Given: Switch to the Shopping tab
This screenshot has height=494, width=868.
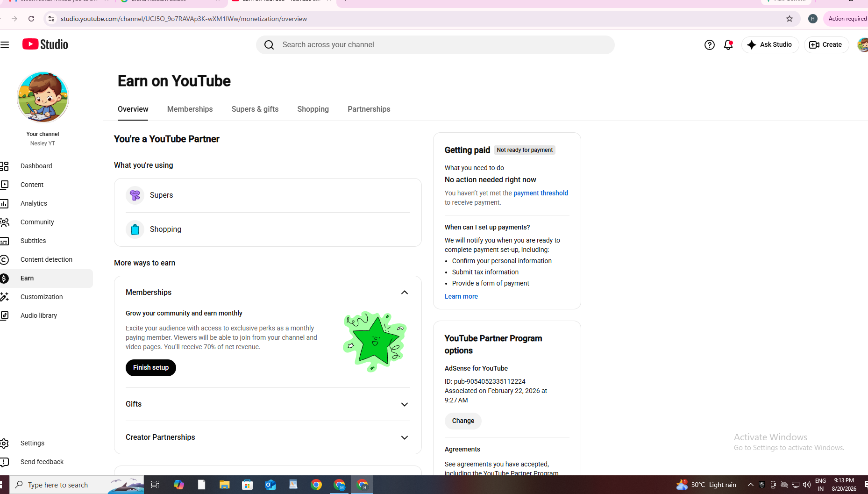Looking at the screenshot, I should [313, 109].
